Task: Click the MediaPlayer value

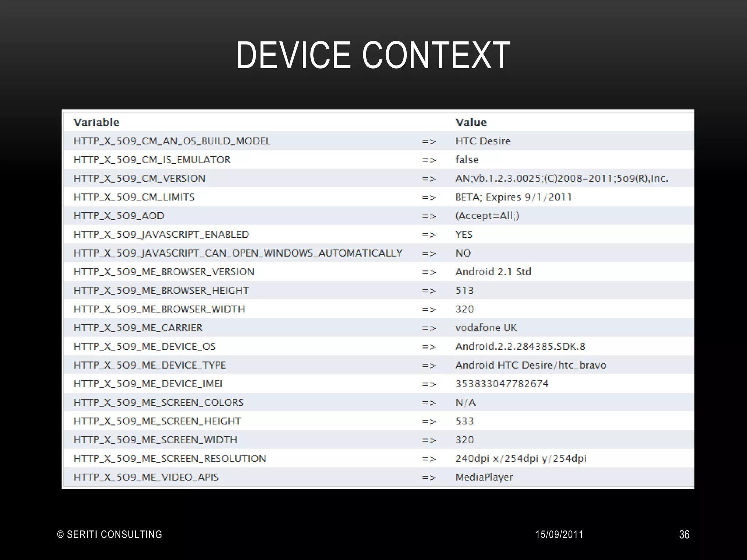Action: pos(484,477)
